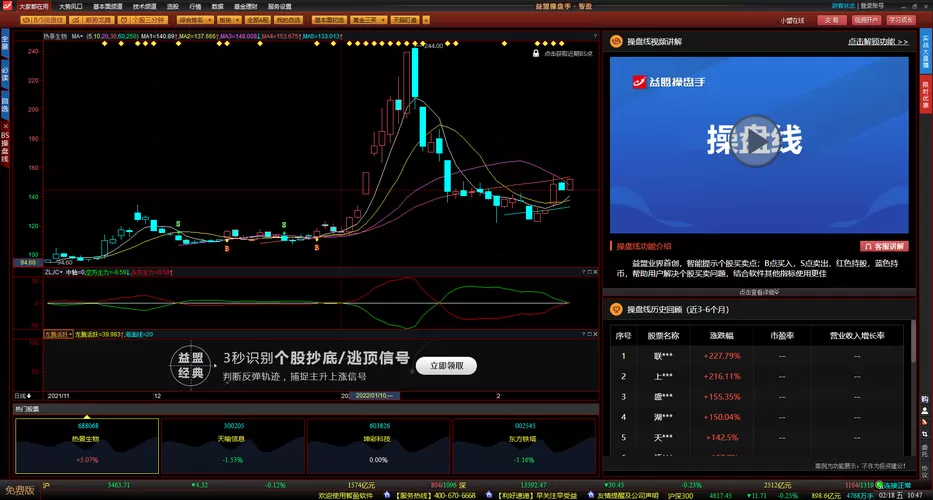Click 小盟在线 support text
This screenshot has height=500, width=933.
792,20
